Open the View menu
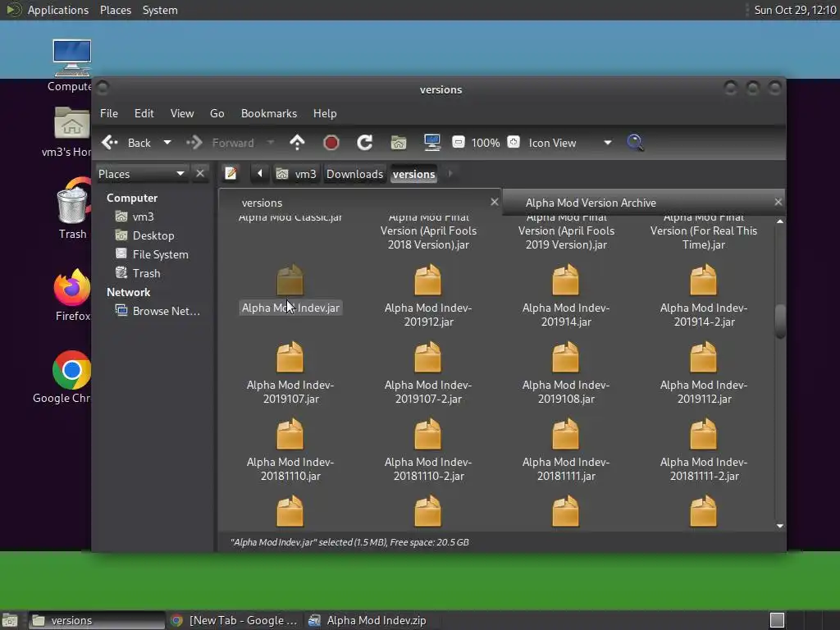Screen dimensions: 840x630 pyautogui.click(x=182, y=113)
